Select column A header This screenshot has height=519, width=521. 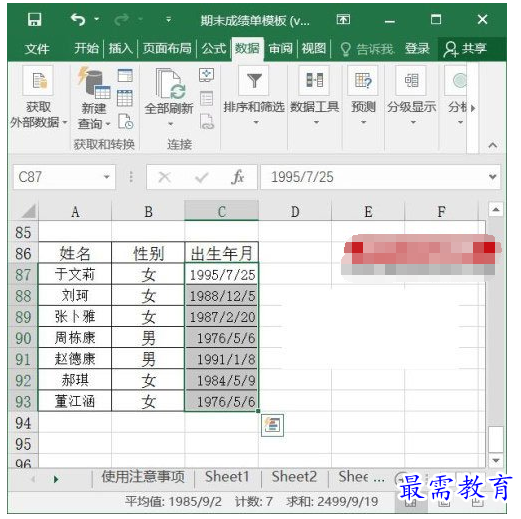click(75, 211)
